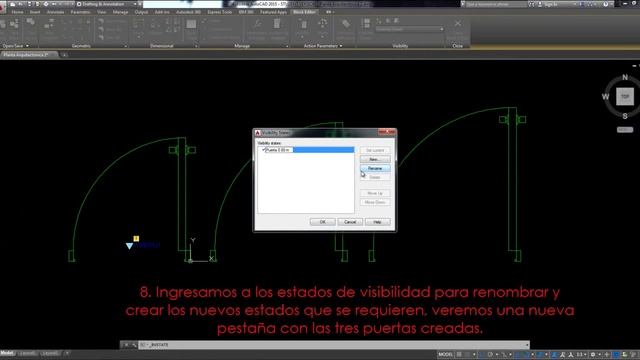Click the New... button in Visibility States

point(375,159)
